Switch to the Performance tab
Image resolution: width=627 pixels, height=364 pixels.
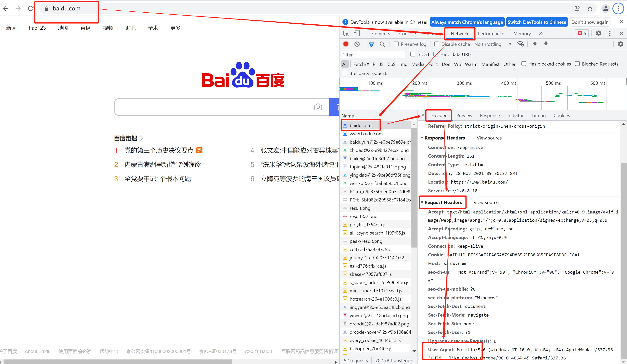491,34
